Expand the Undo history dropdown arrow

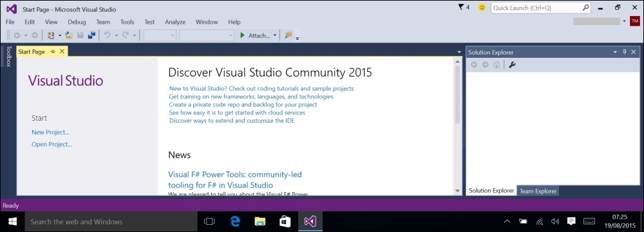coord(116,35)
